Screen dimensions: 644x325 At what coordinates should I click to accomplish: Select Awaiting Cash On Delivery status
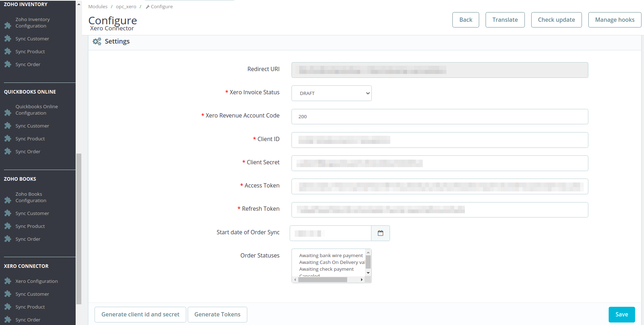point(332,262)
